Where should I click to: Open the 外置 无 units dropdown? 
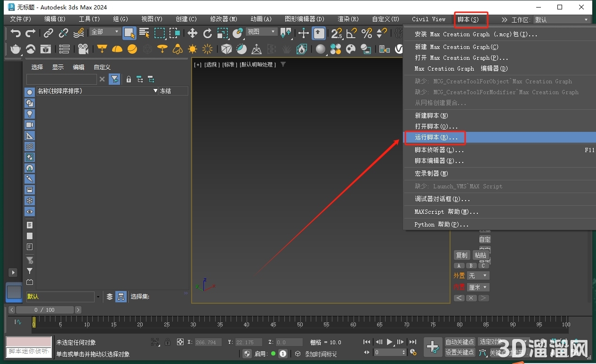pyautogui.click(x=478, y=275)
